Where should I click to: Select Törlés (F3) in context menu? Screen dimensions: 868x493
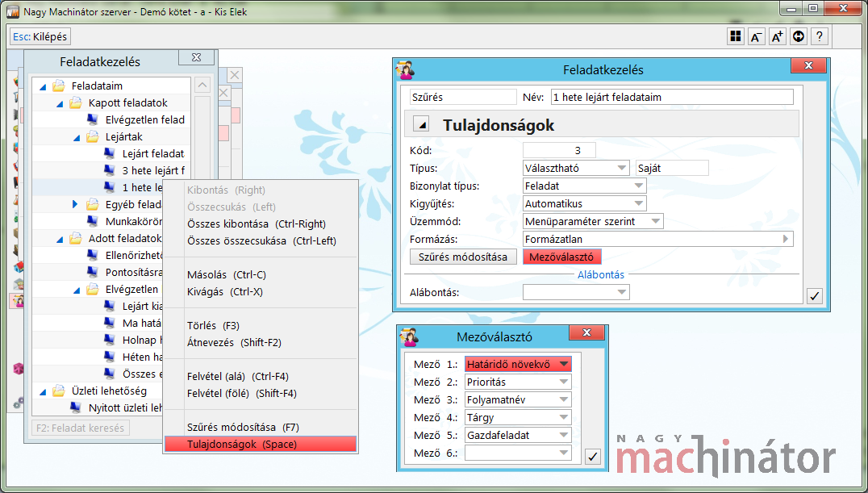tap(261, 326)
